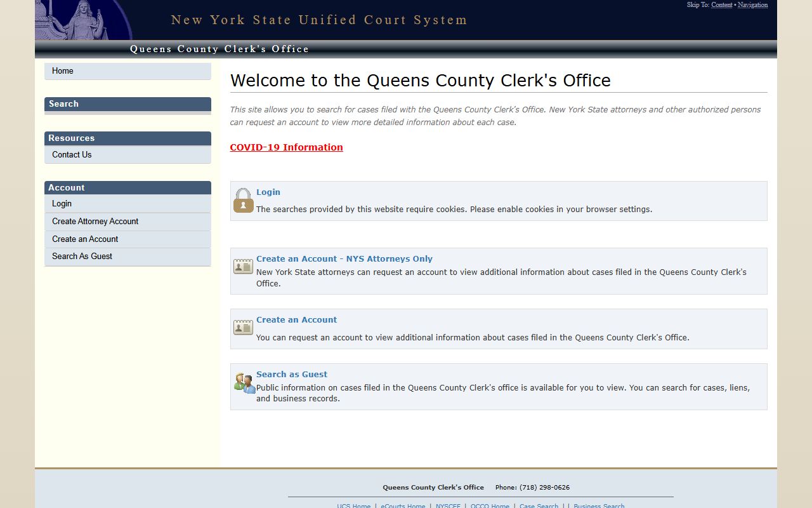Click the footer Queens County Clerk's Office label
Image resolution: width=812 pixels, height=508 pixels.
click(433, 488)
